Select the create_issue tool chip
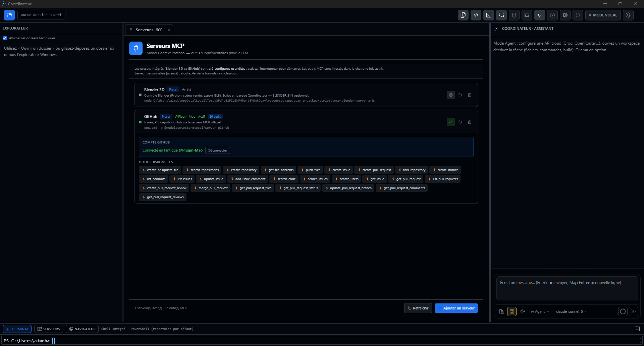 (x=339, y=170)
